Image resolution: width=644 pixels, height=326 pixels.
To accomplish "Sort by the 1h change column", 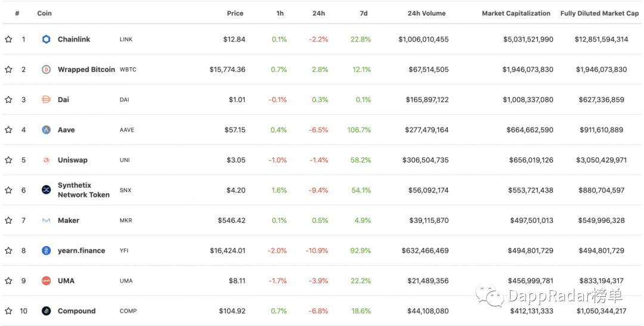I will (x=280, y=13).
